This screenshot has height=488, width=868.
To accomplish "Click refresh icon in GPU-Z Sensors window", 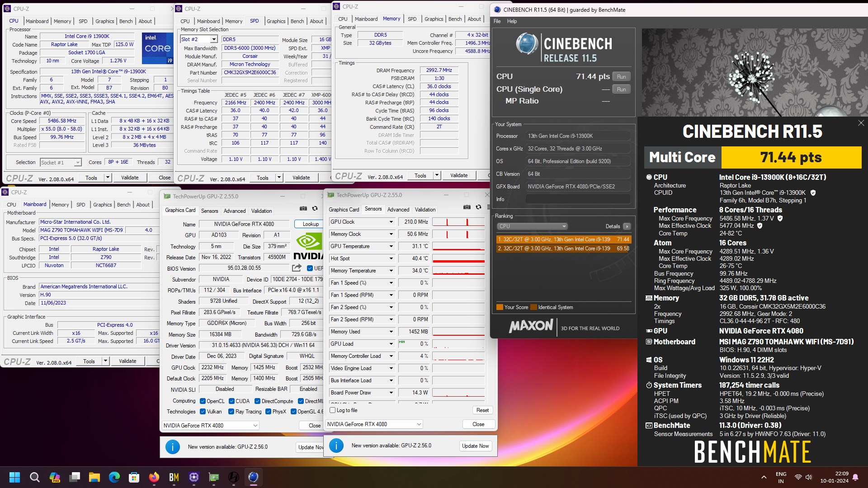I will [x=479, y=207].
